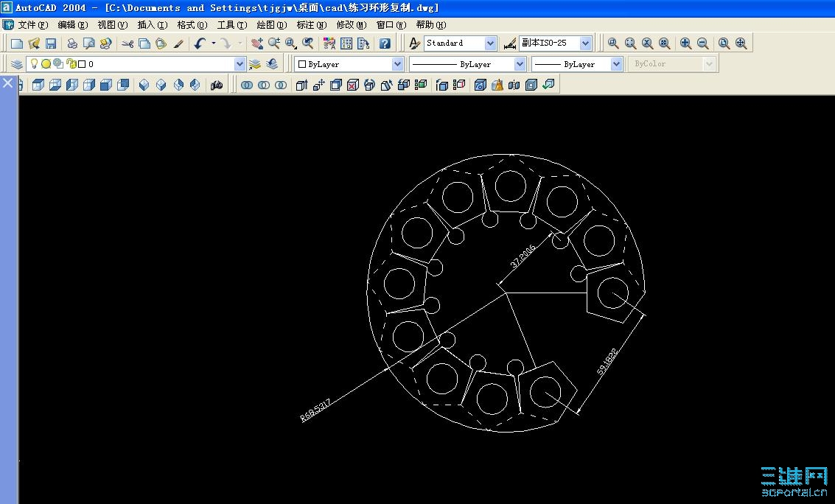Click the Zoom Extents icon
The image size is (835, 504).
click(x=741, y=43)
